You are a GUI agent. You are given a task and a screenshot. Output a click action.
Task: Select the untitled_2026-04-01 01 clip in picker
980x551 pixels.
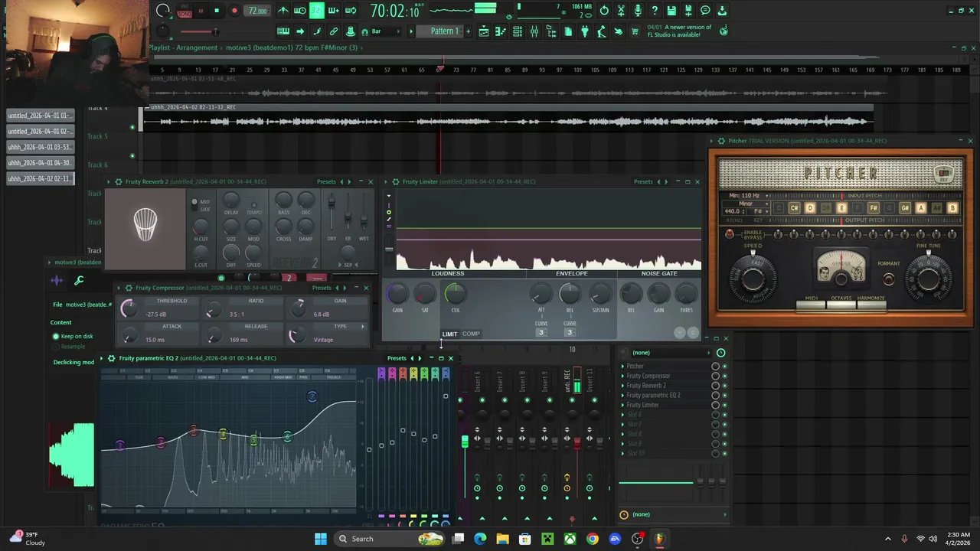coord(41,116)
